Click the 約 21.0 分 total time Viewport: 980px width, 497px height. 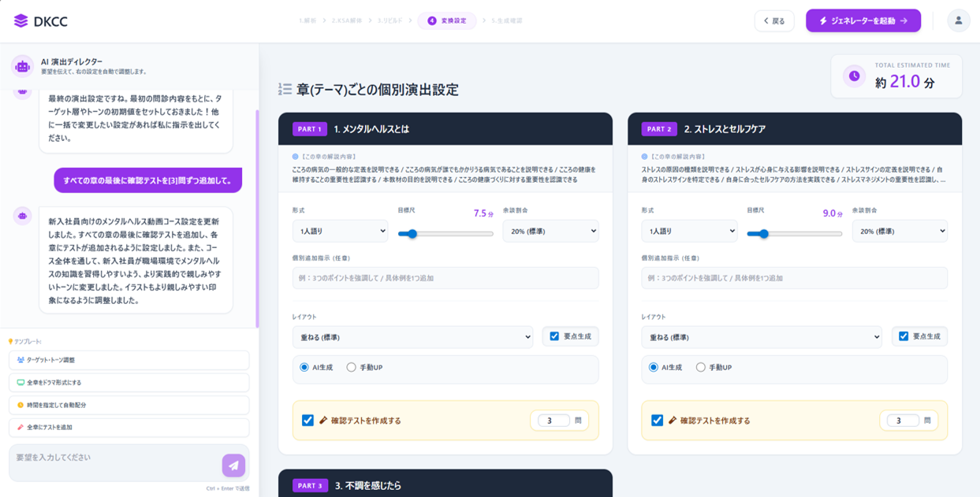905,81
